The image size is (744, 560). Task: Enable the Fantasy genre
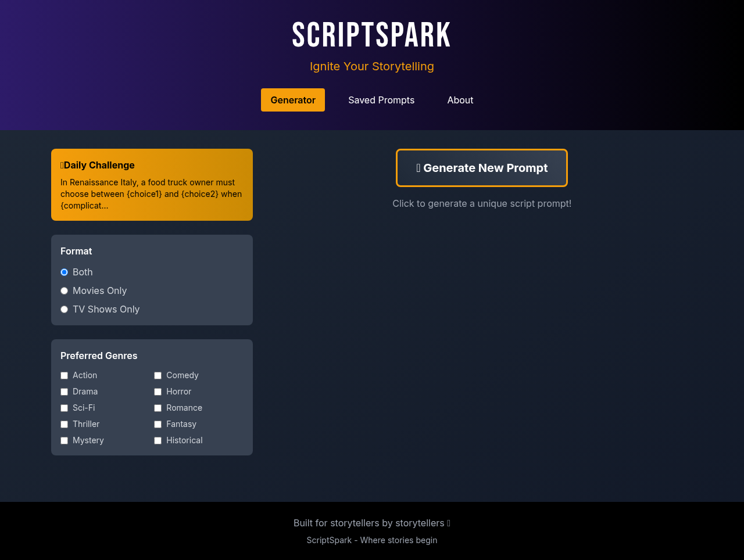[x=157, y=424]
